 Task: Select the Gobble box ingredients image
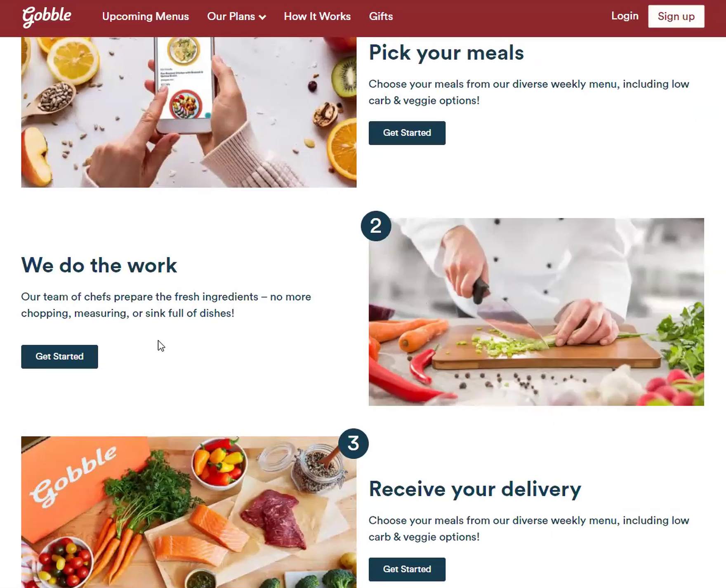189,512
